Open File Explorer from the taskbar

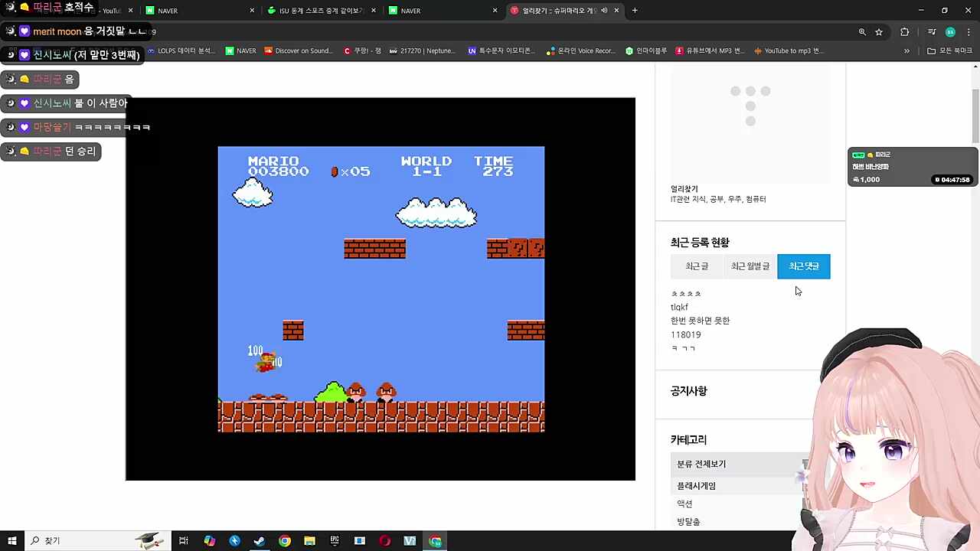(x=309, y=540)
